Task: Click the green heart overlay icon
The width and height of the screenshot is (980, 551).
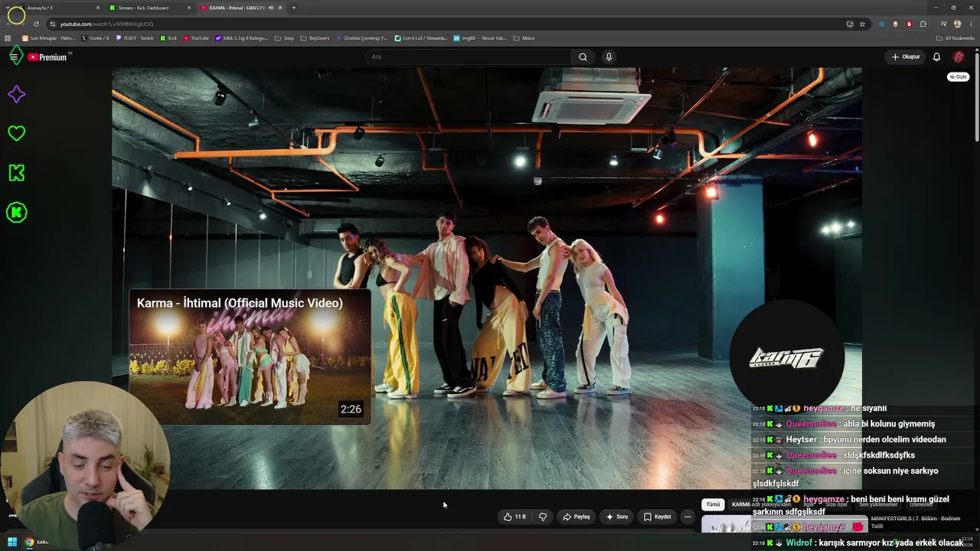Action: 16,133
